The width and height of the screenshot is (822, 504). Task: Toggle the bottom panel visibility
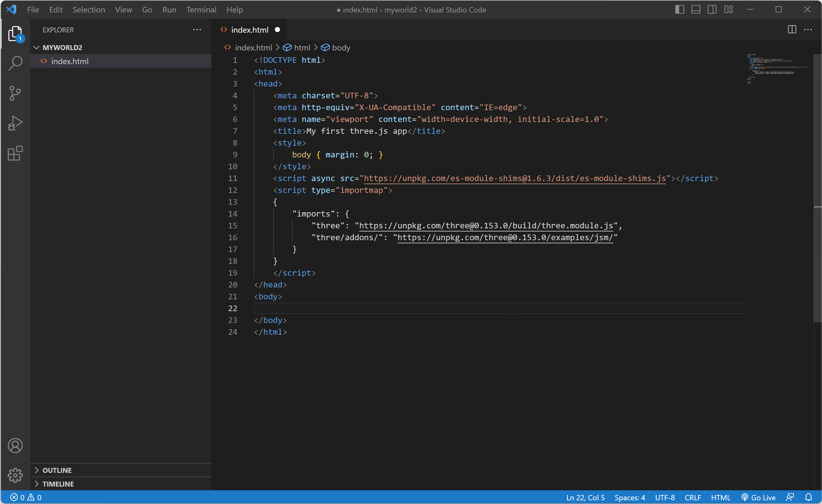point(696,10)
